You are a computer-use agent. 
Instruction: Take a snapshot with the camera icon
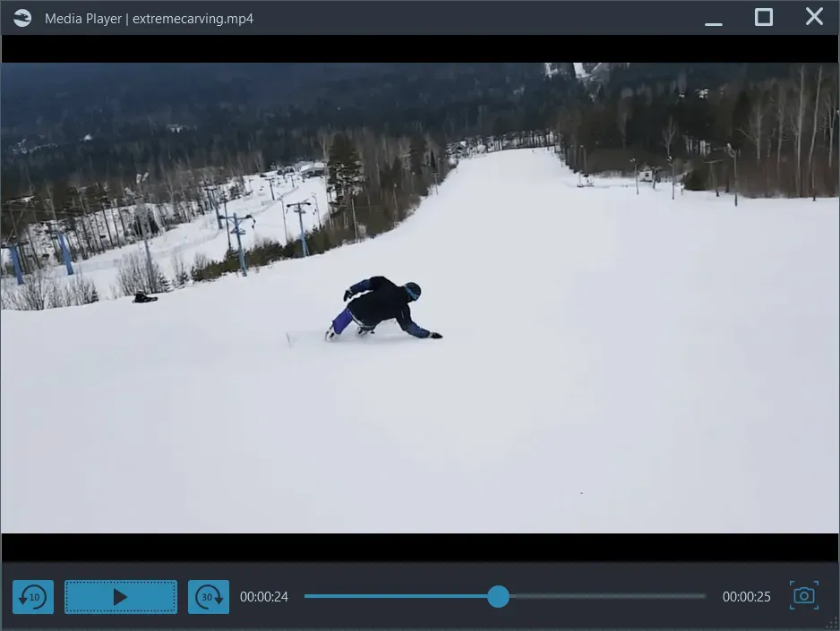coord(804,595)
